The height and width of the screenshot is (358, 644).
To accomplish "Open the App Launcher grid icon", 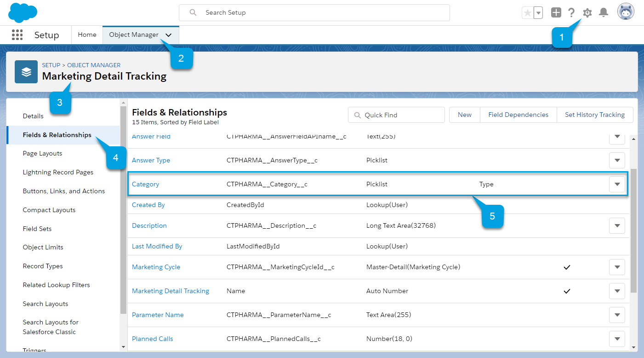I will click(x=17, y=35).
